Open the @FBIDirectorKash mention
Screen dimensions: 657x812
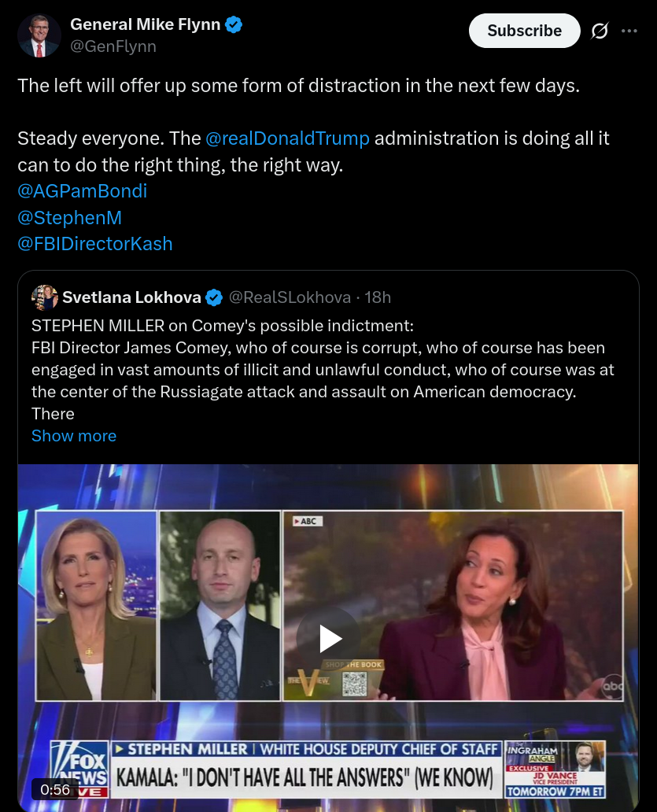[95, 243]
